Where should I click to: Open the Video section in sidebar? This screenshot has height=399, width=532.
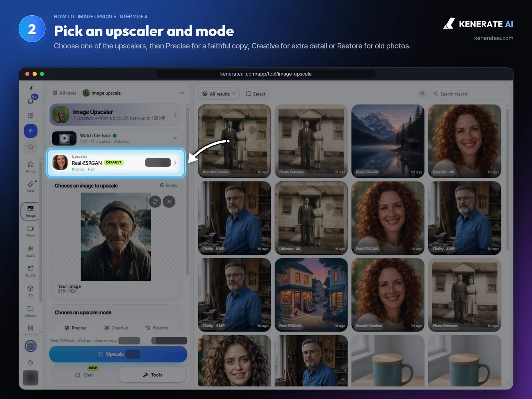pyautogui.click(x=31, y=231)
